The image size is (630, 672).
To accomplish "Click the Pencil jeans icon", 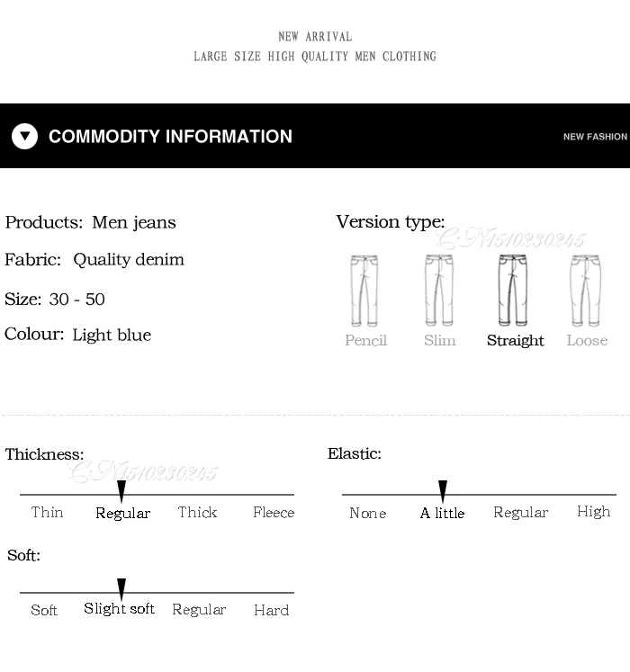I will point(364,291).
